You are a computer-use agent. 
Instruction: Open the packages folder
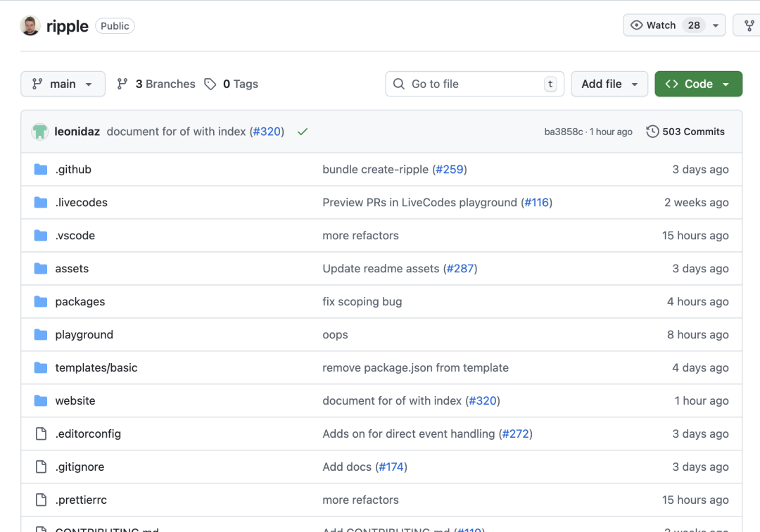coord(80,302)
